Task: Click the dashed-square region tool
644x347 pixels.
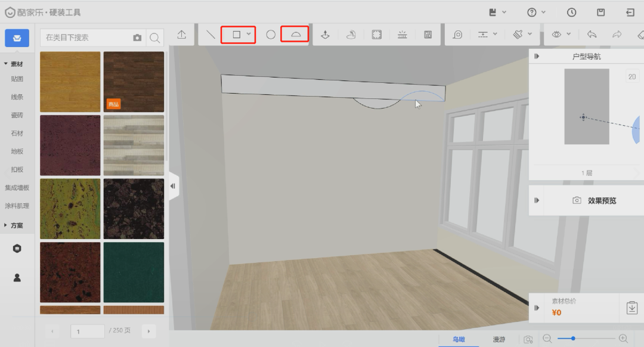Action: (x=377, y=35)
